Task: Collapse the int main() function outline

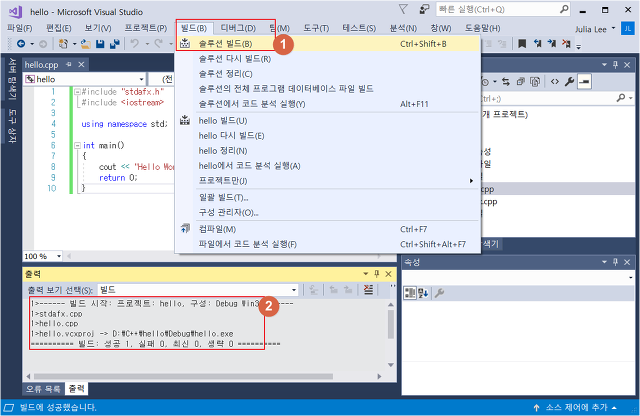Action: click(77, 145)
